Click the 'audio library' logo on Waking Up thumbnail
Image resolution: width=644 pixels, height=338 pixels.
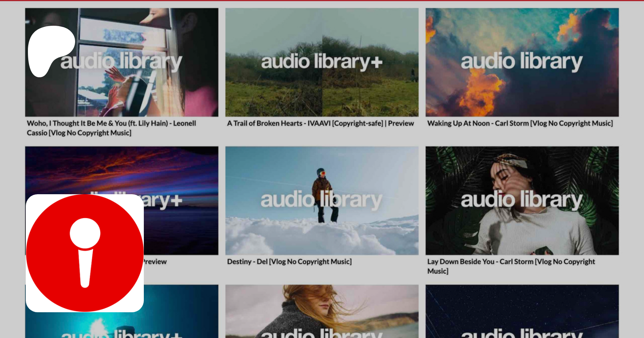pyautogui.click(x=521, y=62)
